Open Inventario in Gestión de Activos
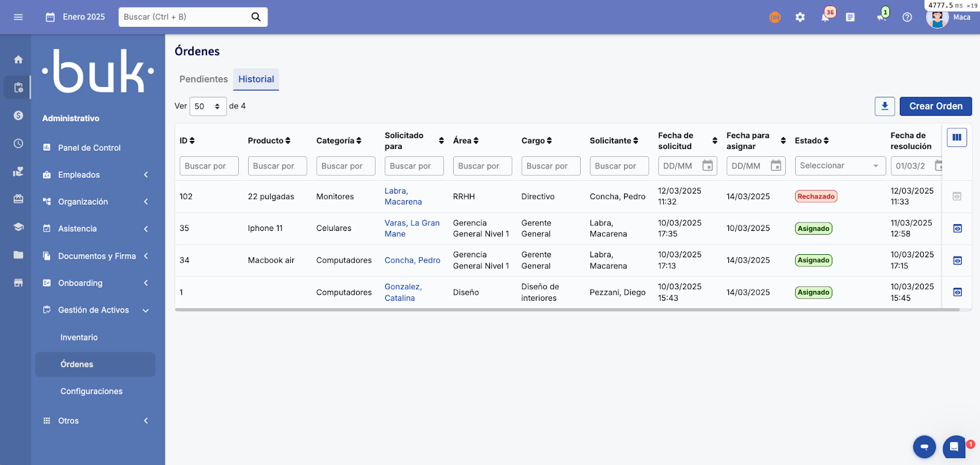 79,338
